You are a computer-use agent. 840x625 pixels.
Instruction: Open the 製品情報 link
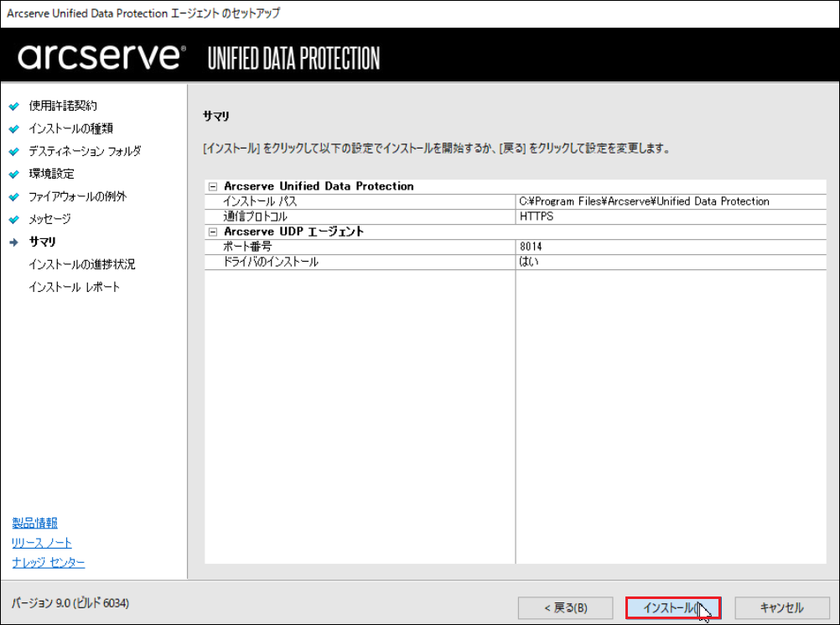[35, 523]
